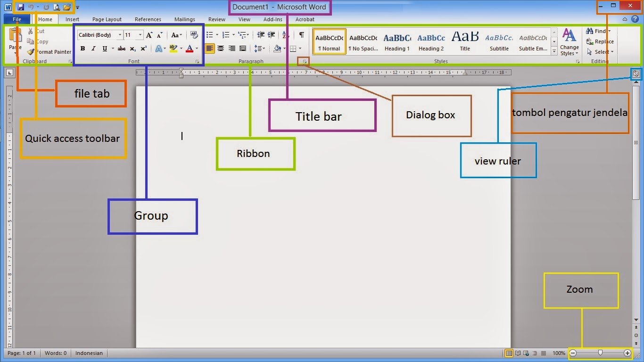
Task: Switch to Draft view in status bar
Action: 543,353
